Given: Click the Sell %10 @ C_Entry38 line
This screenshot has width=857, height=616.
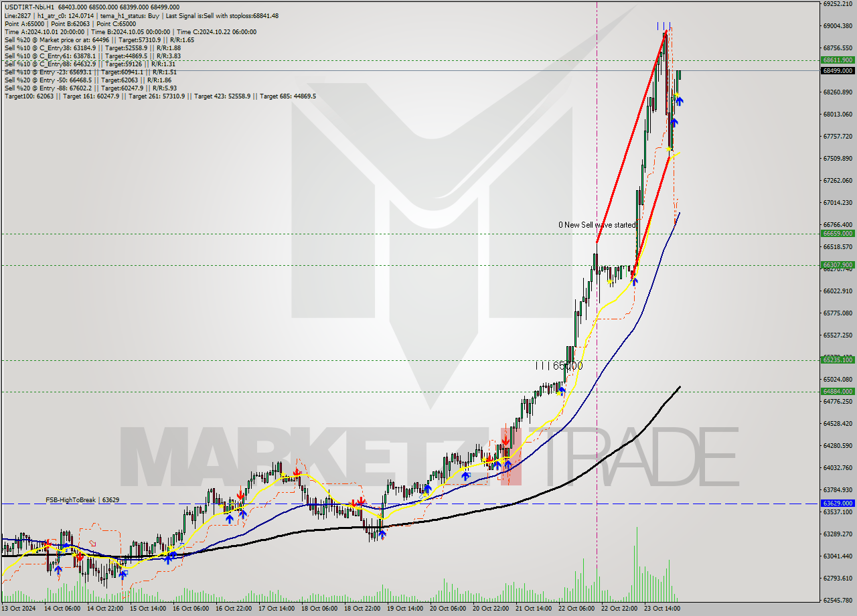Looking at the screenshot, I should pos(92,48).
